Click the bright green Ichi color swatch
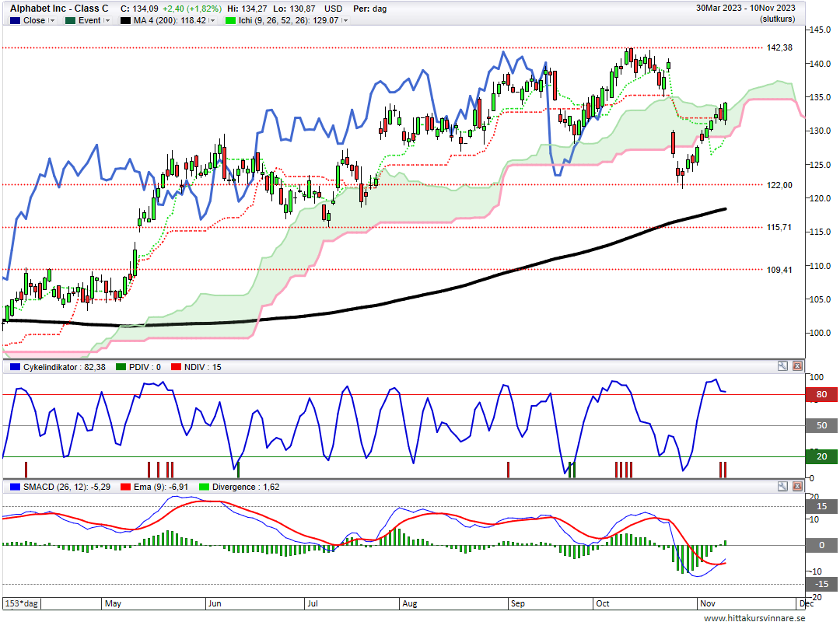This screenshot has width=840, height=622. (230, 20)
